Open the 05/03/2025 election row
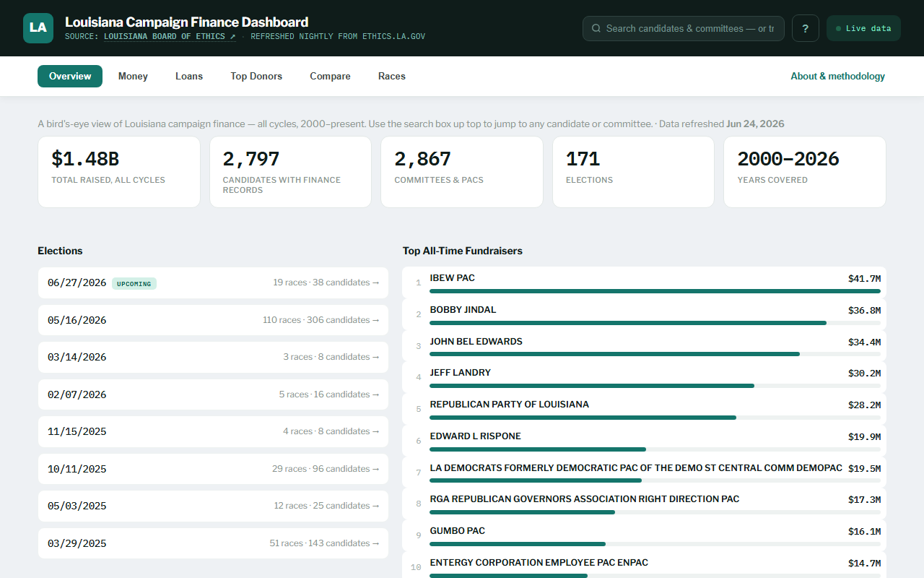 (213, 506)
